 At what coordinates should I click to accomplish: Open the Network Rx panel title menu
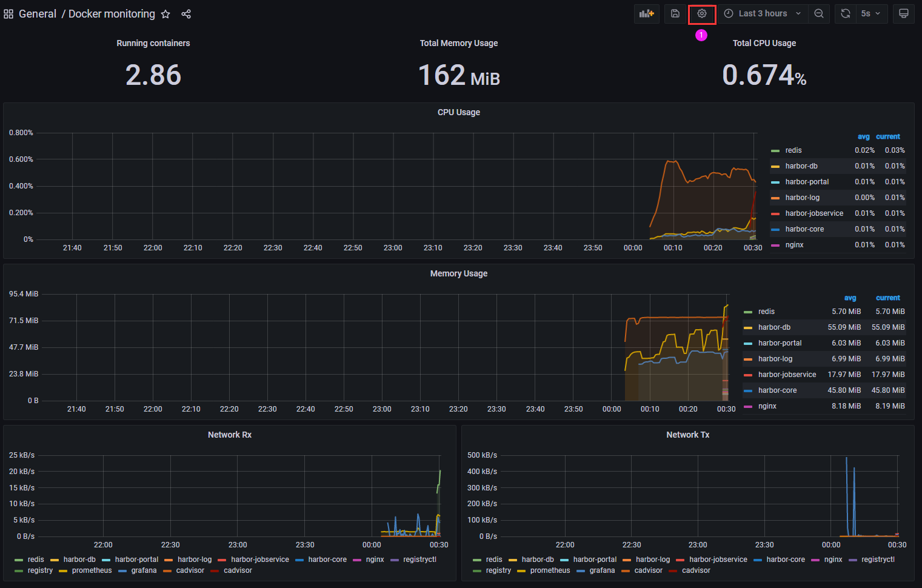coord(230,435)
